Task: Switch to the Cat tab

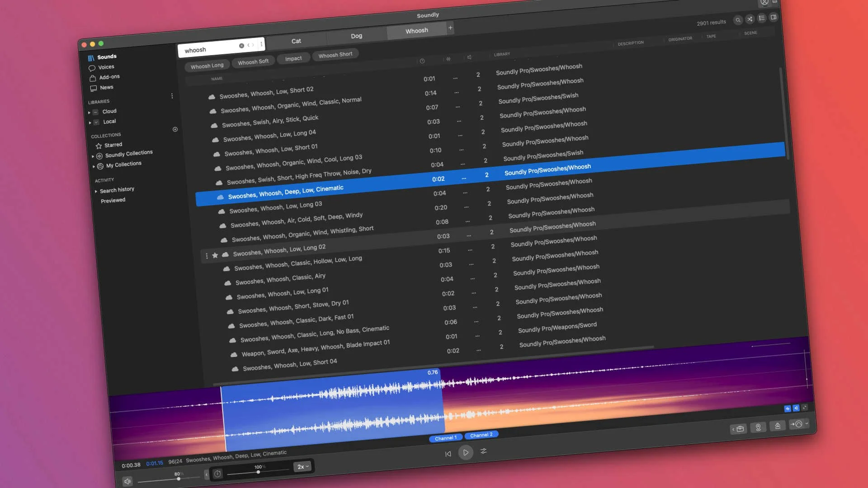Action: coord(297,41)
